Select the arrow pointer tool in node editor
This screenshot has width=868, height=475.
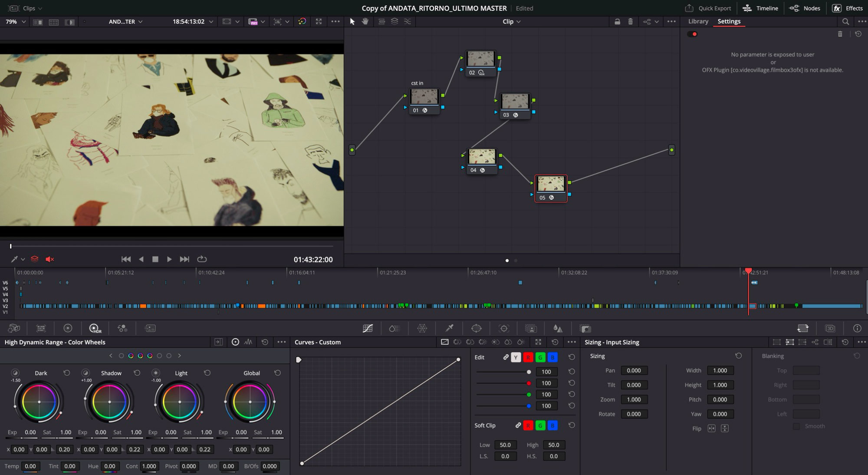tap(352, 21)
